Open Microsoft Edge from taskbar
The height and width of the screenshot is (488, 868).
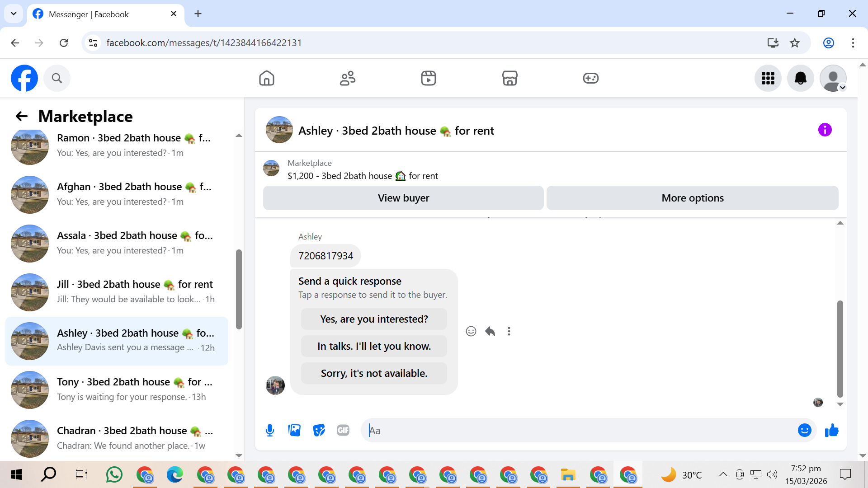coord(175,474)
